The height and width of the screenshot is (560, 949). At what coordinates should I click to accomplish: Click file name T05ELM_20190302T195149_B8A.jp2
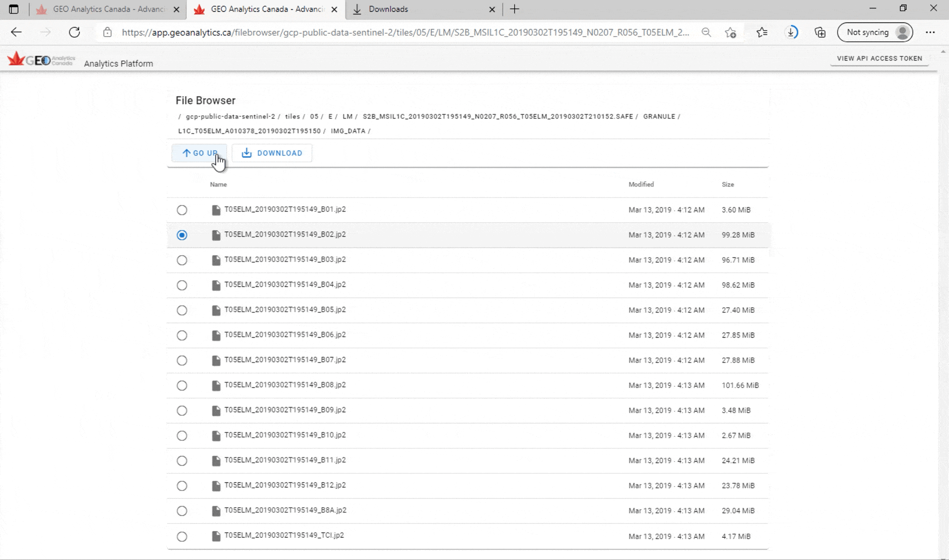pyautogui.click(x=285, y=510)
